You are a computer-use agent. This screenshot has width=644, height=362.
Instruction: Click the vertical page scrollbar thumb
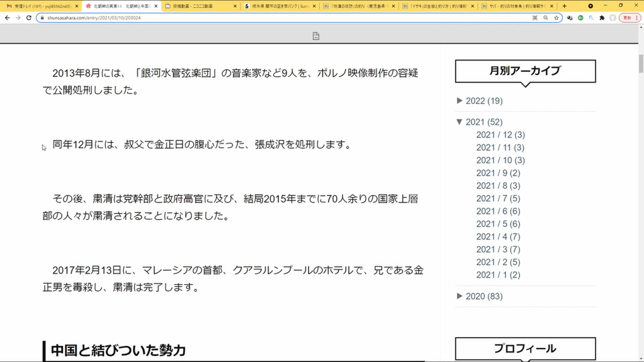point(641,64)
